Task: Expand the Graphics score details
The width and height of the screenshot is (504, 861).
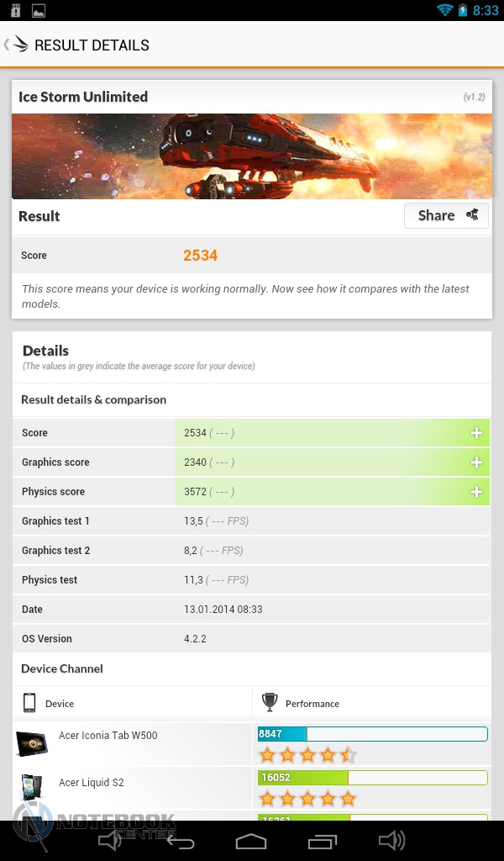Action: tap(476, 462)
